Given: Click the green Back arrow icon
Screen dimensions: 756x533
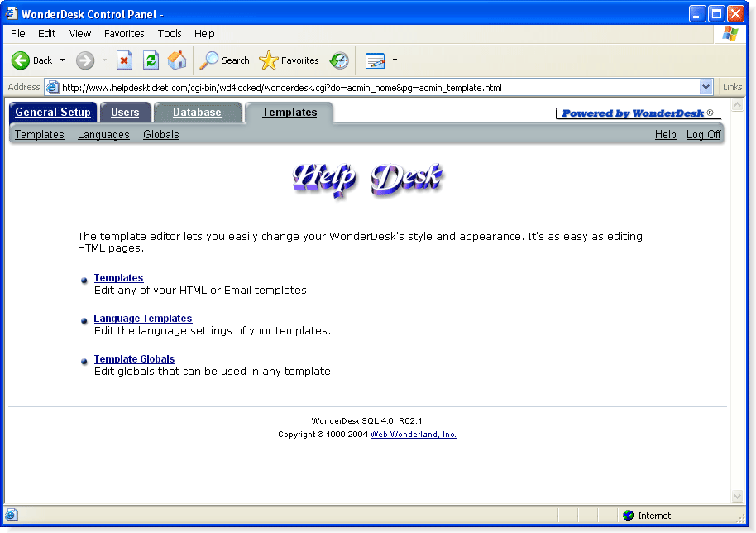Looking at the screenshot, I should [21, 60].
